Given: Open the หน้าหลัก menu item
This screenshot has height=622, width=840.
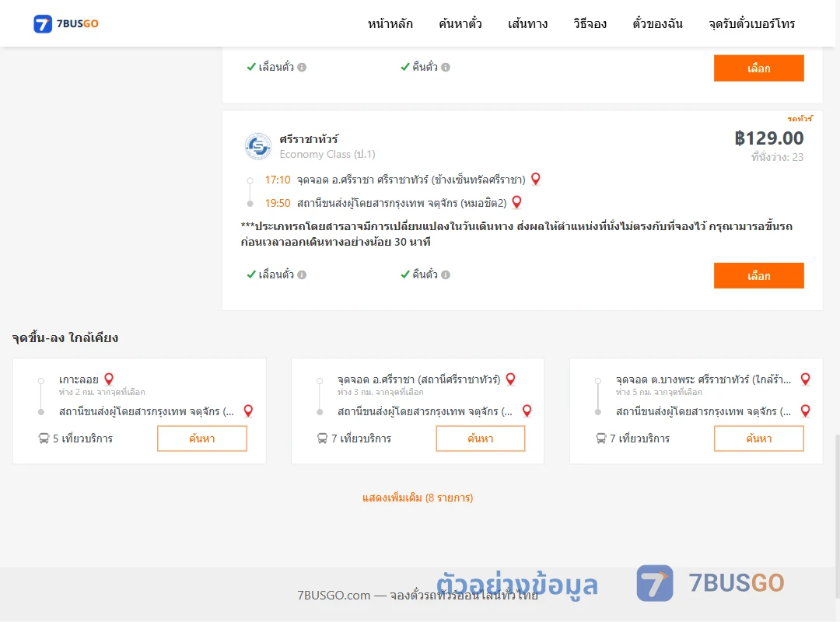Looking at the screenshot, I should (x=390, y=24).
